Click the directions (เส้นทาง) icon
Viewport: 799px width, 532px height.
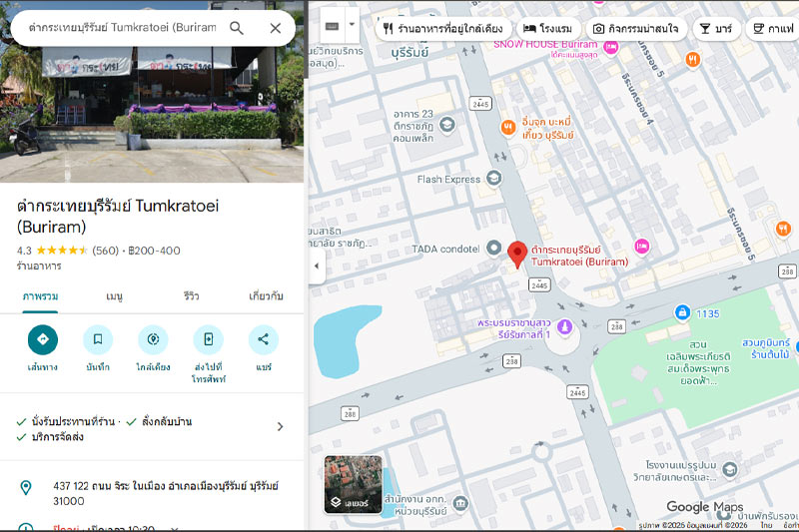43,340
